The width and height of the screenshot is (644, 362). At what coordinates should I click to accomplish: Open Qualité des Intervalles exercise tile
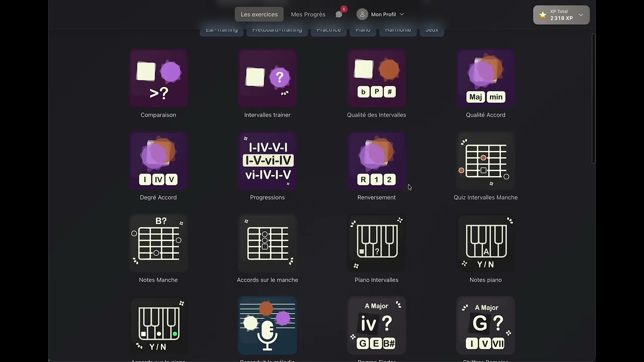(x=376, y=78)
